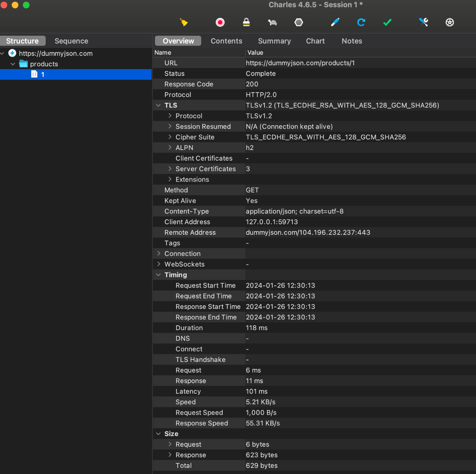Collapse the TLS section
The height and width of the screenshot is (474, 476).
click(158, 105)
